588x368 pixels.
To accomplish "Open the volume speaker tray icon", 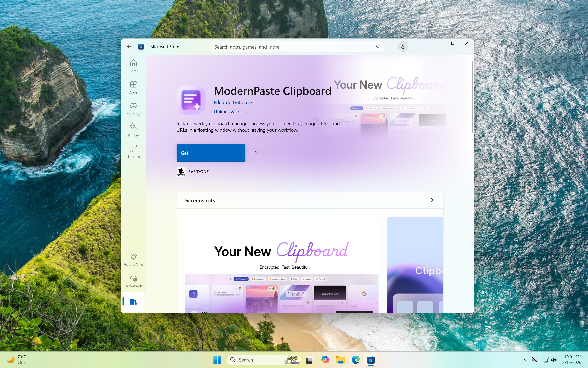I will pyautogui.click(x=554, y=360).
